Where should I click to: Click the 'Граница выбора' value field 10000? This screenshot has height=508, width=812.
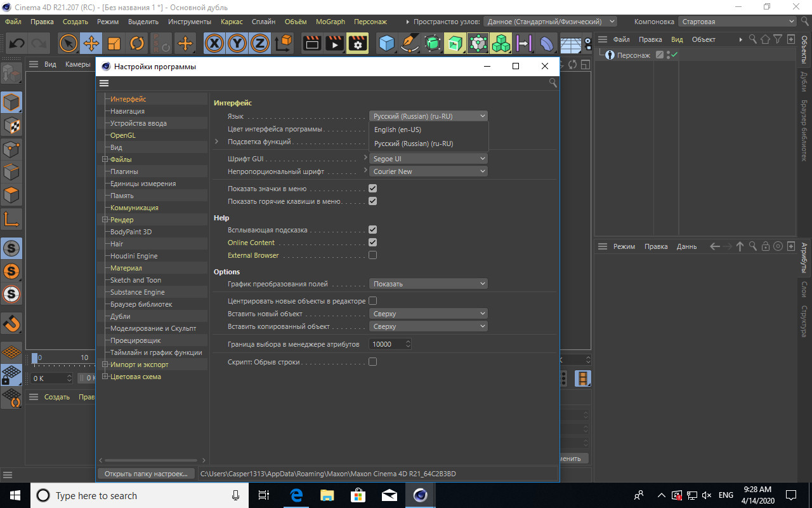(x=386, y=344)
